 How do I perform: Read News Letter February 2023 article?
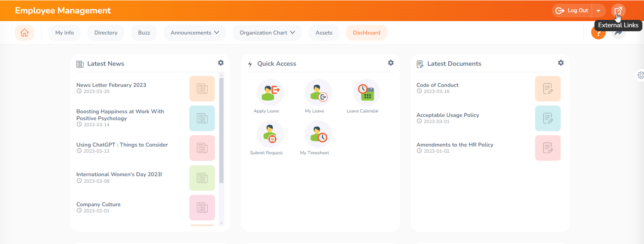(x=111, y=85)
